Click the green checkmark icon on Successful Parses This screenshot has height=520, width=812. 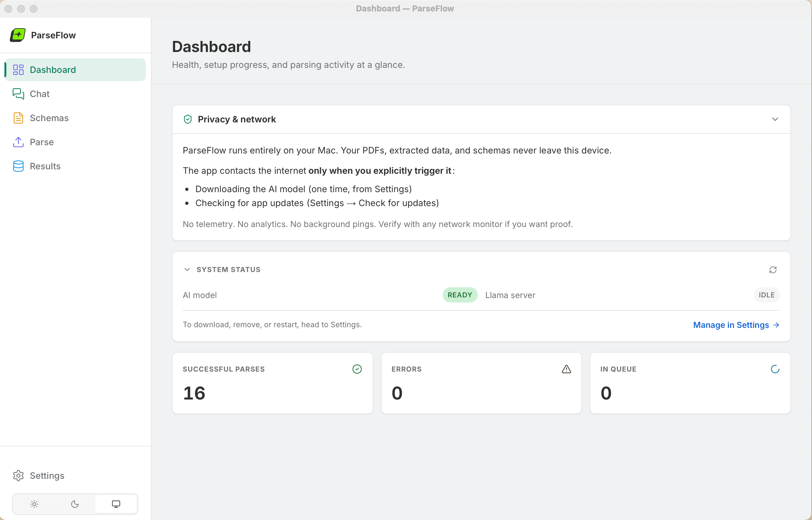tap(357, 369)
